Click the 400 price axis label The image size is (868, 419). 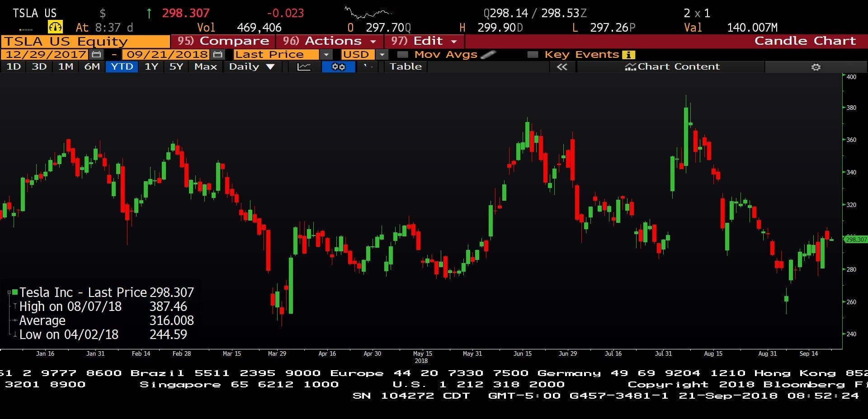point(851,77)
